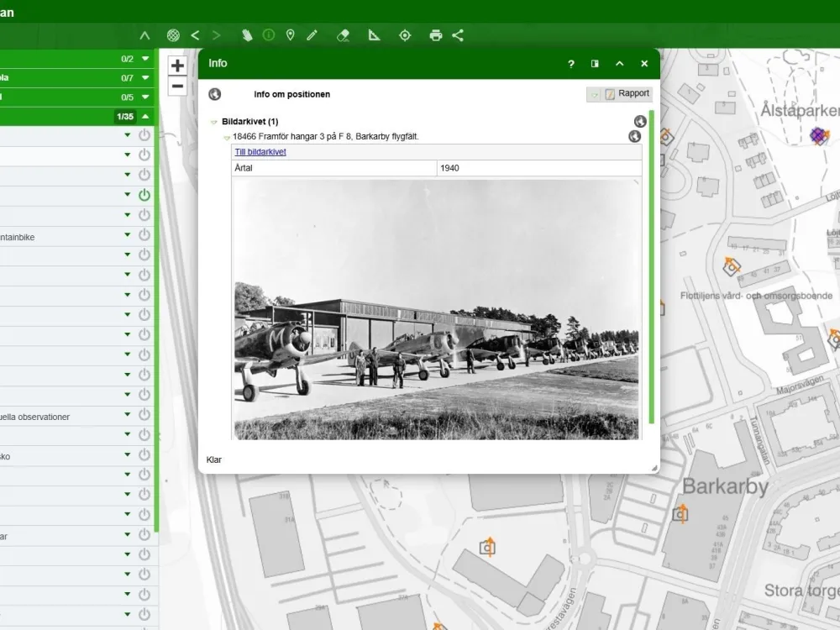Collapse the 1/35 layer group
Screen dimensions: 840x630
click(145, 116)
